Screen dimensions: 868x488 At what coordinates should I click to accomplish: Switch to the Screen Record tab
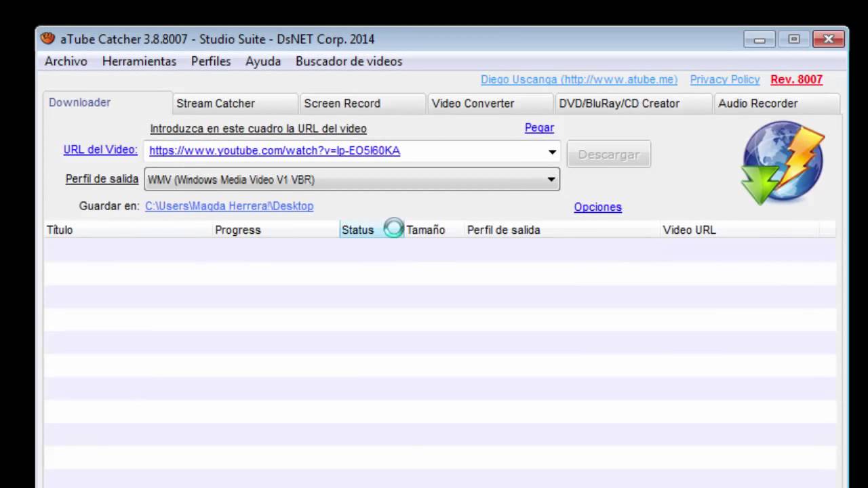pos(362,104)
